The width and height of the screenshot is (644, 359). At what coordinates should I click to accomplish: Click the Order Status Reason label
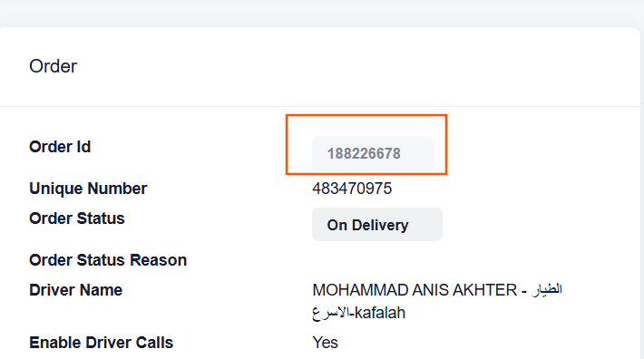pyautogui.click(x=108, y=260)
